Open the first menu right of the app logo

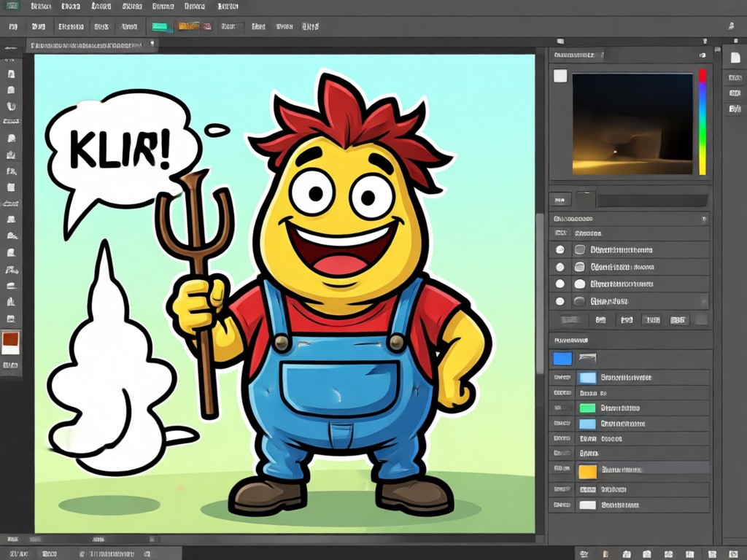tap(41, 7)
